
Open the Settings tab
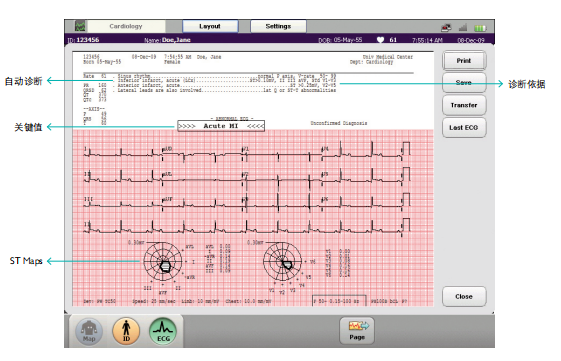coord(278,26)
